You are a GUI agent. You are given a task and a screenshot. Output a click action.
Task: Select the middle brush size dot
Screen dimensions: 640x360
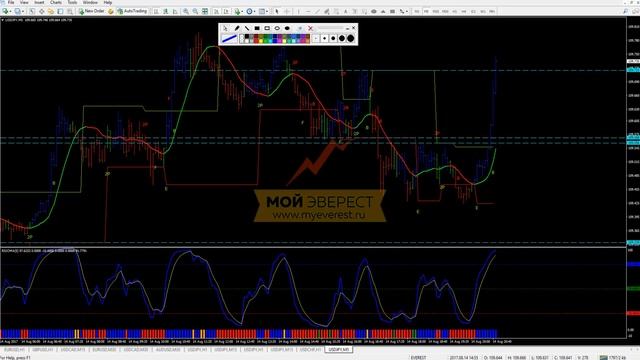click(x=333, y=38)
